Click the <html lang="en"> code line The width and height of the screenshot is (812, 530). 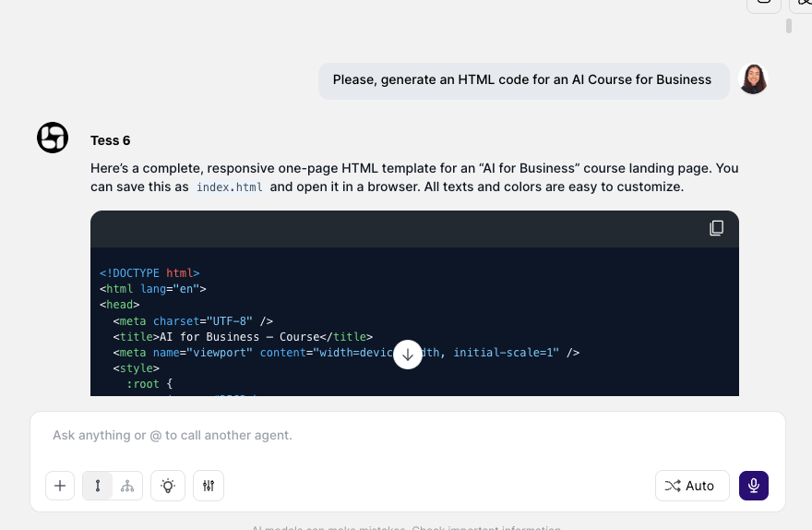(153, 289)
